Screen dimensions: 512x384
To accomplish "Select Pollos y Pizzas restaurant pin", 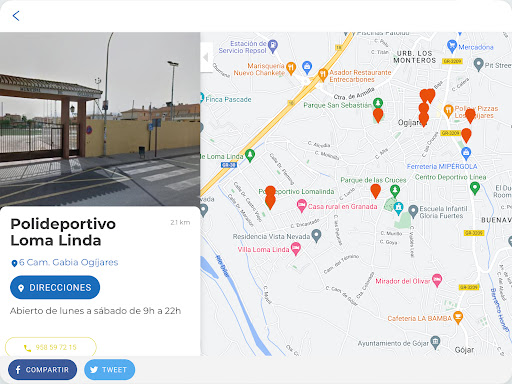I will 448,110.
